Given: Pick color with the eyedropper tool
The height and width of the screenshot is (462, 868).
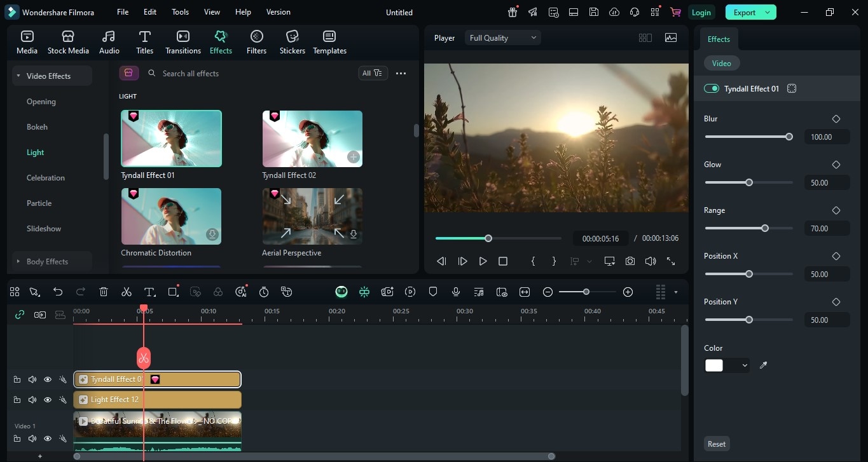Looking at the screenshot, I should click(764, 365).
